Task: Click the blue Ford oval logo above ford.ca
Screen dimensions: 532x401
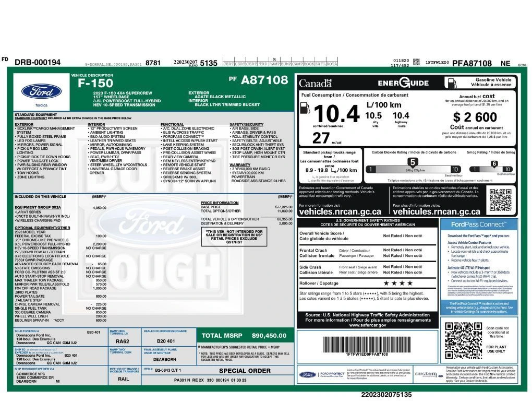Action: (41, 92)
